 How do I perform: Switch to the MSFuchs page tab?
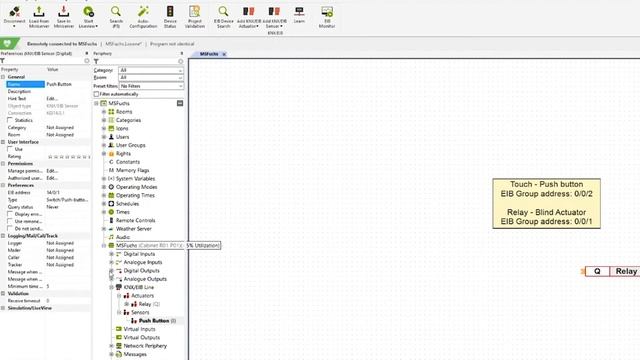tap(209, 54)
